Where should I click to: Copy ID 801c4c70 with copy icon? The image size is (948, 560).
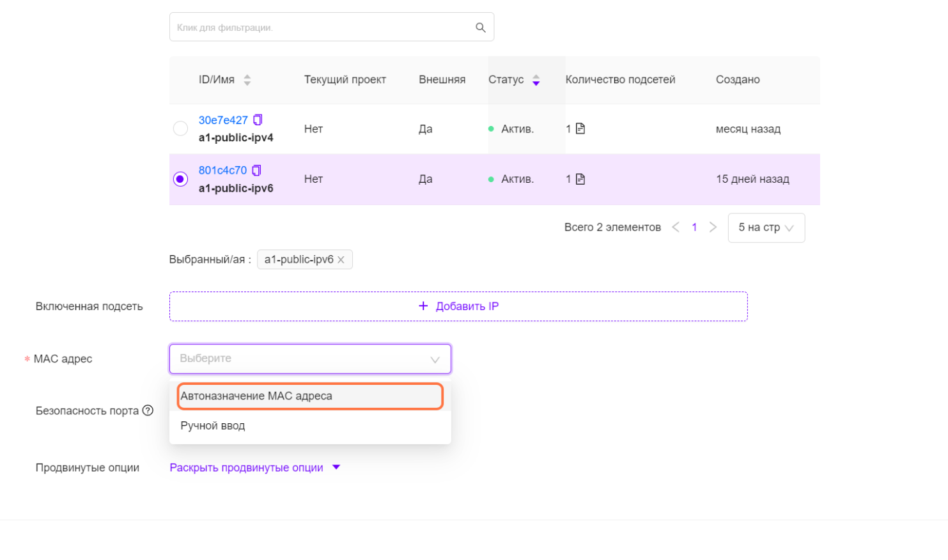coord(256,170)
